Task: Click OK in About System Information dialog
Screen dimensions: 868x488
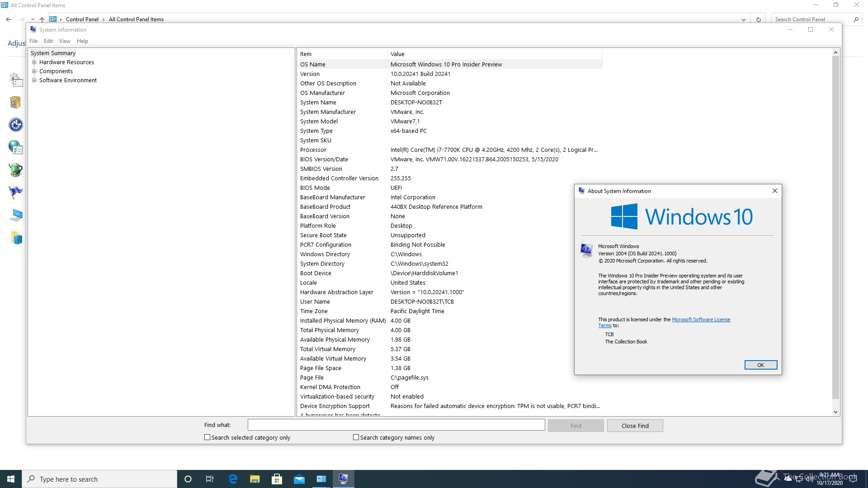Action: pos(761,365)
